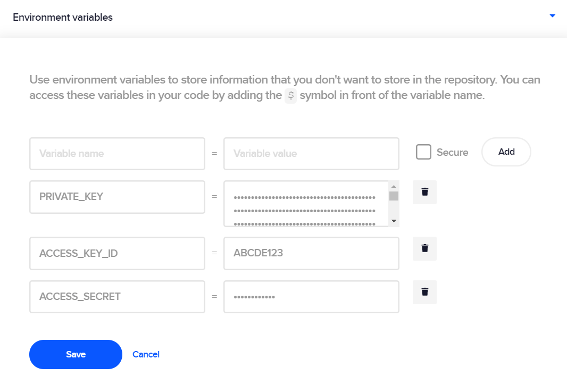Click the ABCDE123 value field
The image size is (567, 392).
(311, 254)
